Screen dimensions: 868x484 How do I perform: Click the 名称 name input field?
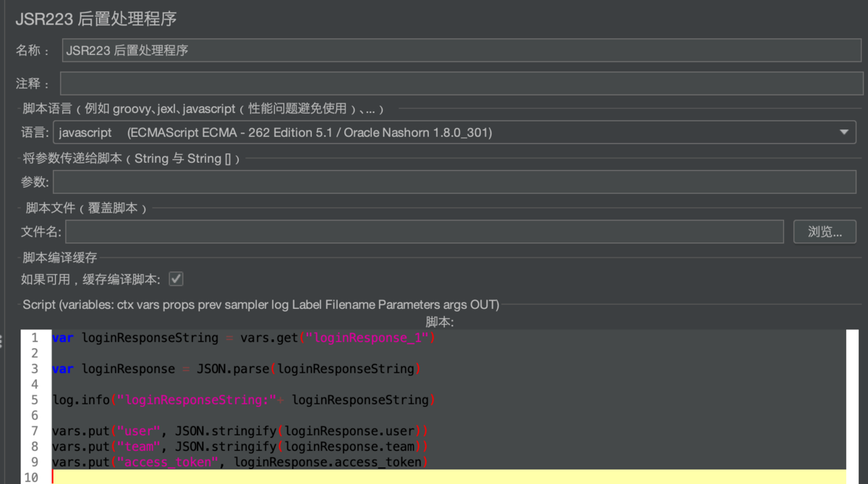461,51
